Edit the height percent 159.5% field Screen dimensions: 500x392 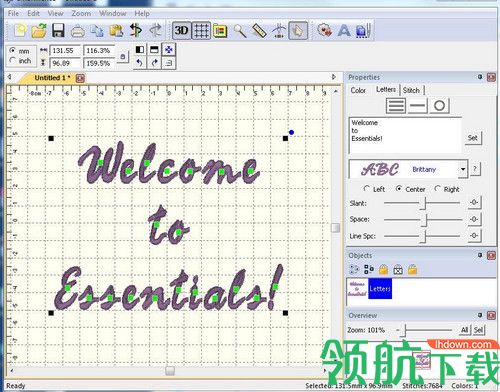(99, 63)
